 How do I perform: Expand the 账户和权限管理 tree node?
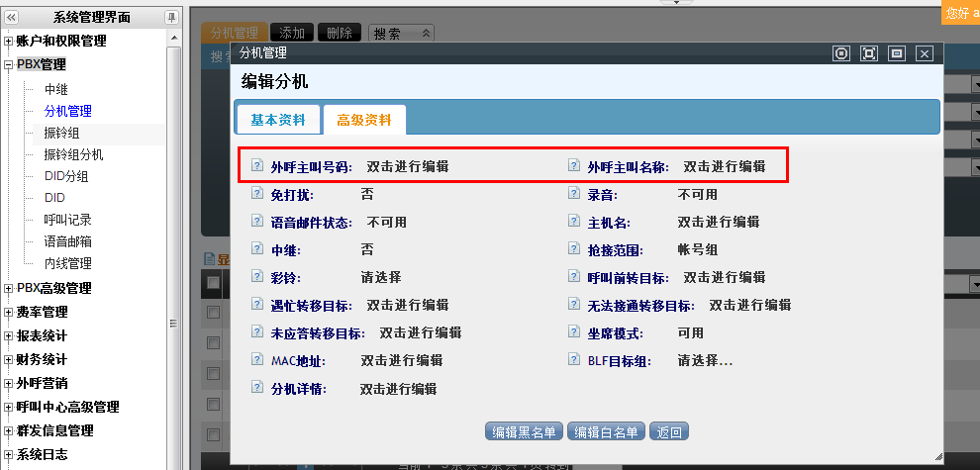pos(9,42)
